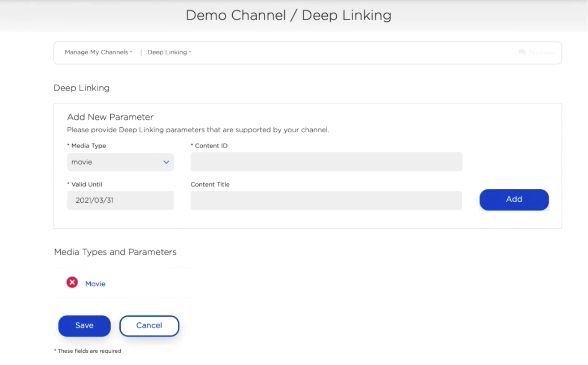Click the Media Type field label
This screenshot has width=588, height=365.
[86, 146]
